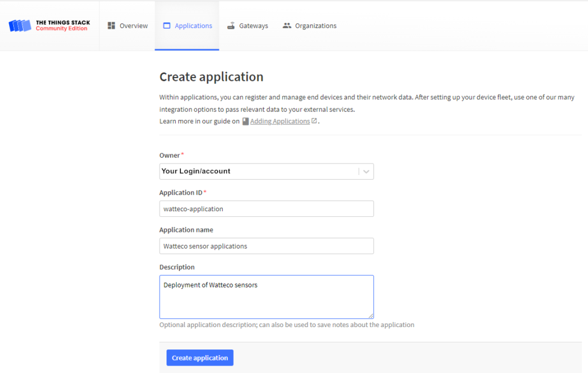Screen dimensions: 588x373
Task: Open the Organizations tab
Action: [315, 26]
